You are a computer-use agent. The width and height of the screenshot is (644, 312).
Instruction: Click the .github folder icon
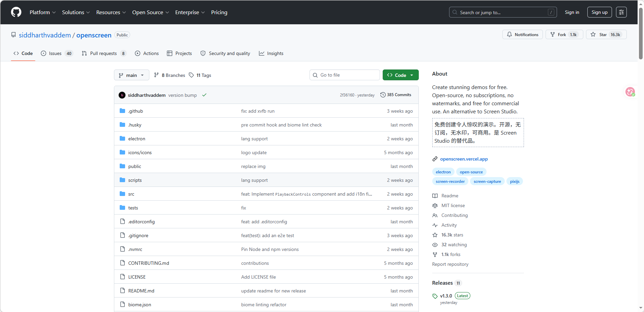pos(122,111)
